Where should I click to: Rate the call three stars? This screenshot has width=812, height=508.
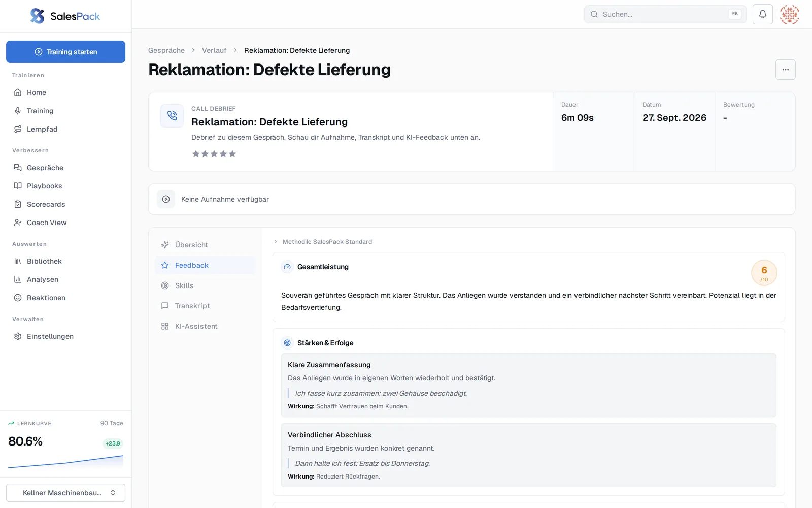214,154
